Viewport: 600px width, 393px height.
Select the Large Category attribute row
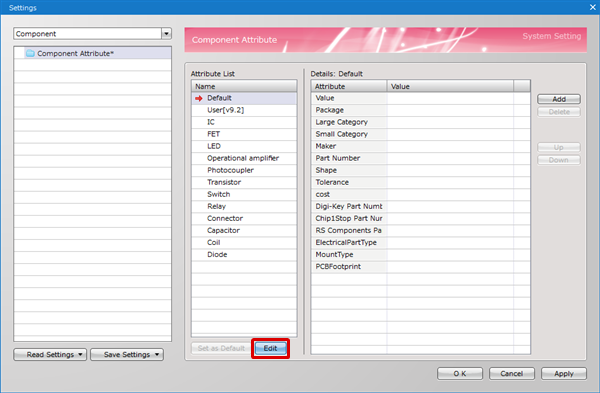421,122
